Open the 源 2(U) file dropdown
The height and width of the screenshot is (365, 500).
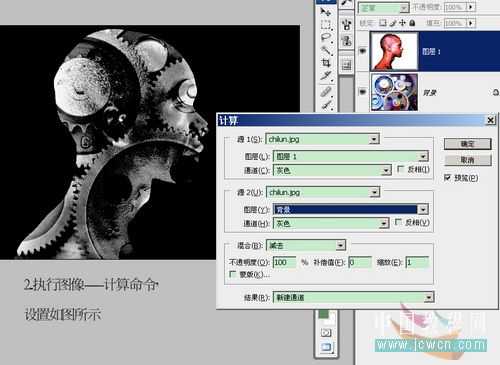(375, 192)
